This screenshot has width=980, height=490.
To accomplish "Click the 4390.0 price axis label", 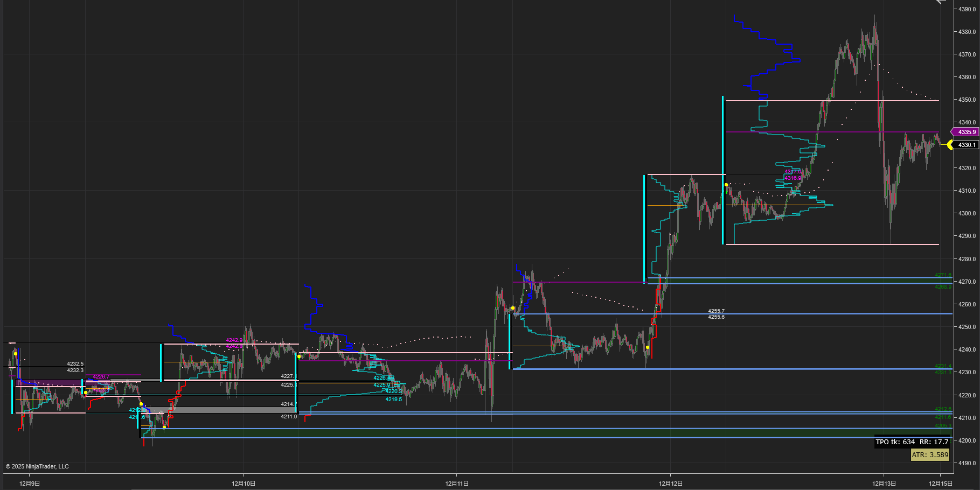I will pyautogui.click(x=967, y=9).
